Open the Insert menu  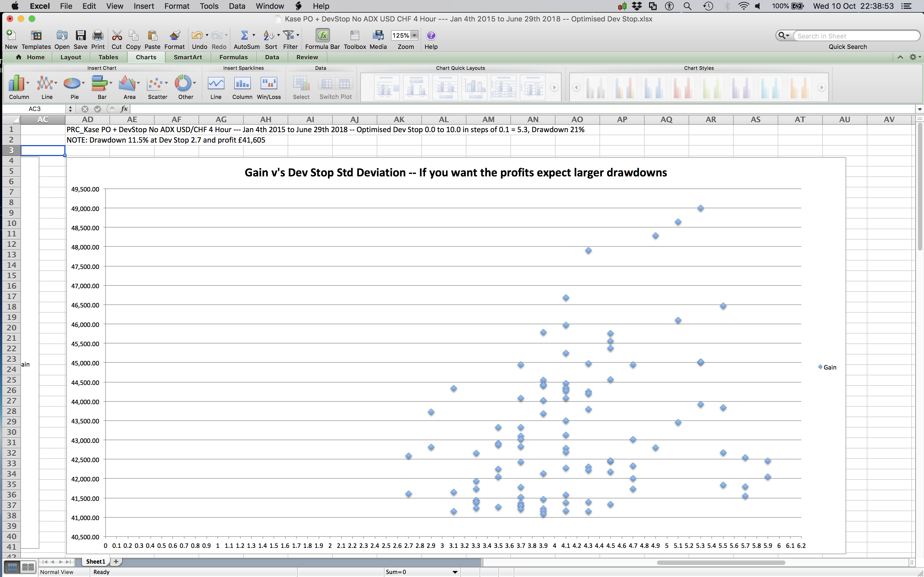(x=144, y=6)
